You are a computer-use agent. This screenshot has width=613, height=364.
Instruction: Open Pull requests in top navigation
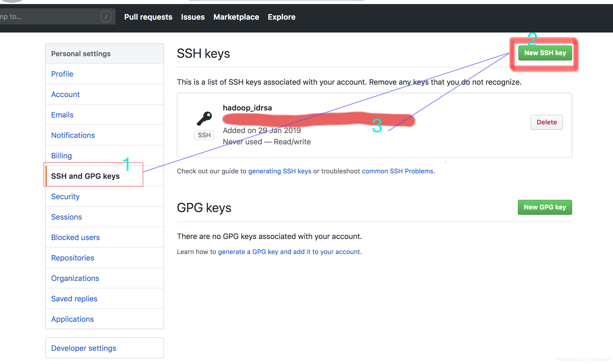tap(148, 17)
